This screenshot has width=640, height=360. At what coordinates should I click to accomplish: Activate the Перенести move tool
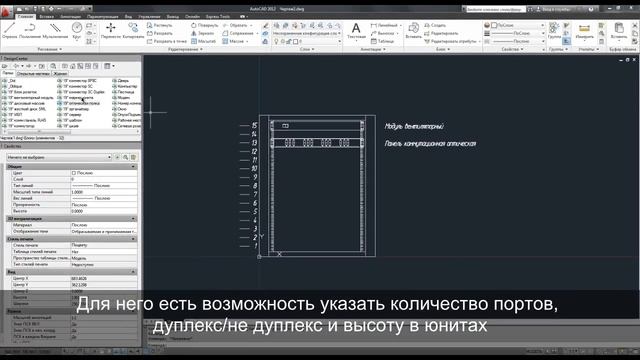click(x=111, y=31)
